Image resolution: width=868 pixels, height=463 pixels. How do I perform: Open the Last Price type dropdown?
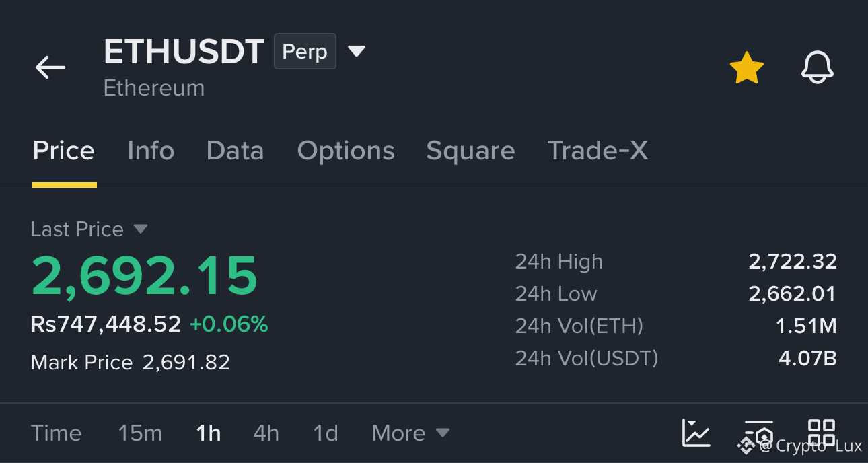(140, 229)
